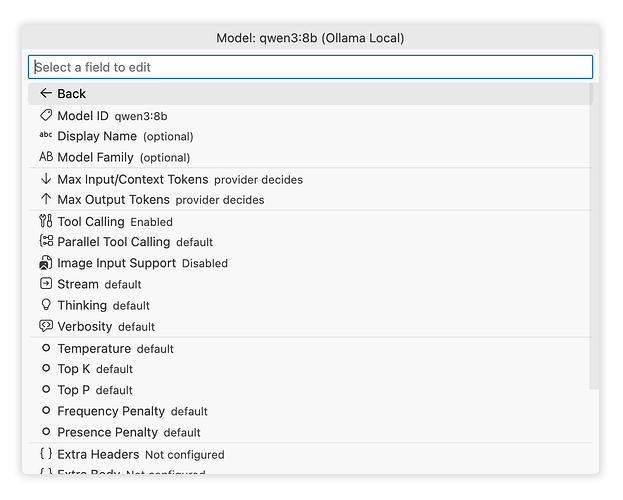Open Parallel Tool Calling setting
This screenshot has width=623, height=500.
pos(310,242)
